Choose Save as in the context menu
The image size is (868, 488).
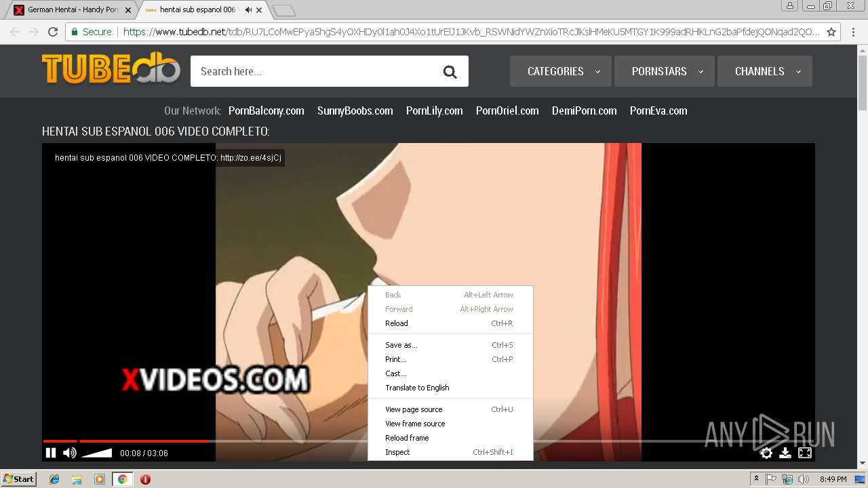point(450,345)
